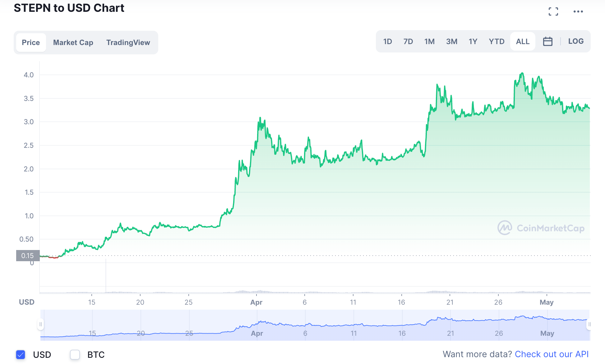Open the Check out our API link

click(552, 354)
